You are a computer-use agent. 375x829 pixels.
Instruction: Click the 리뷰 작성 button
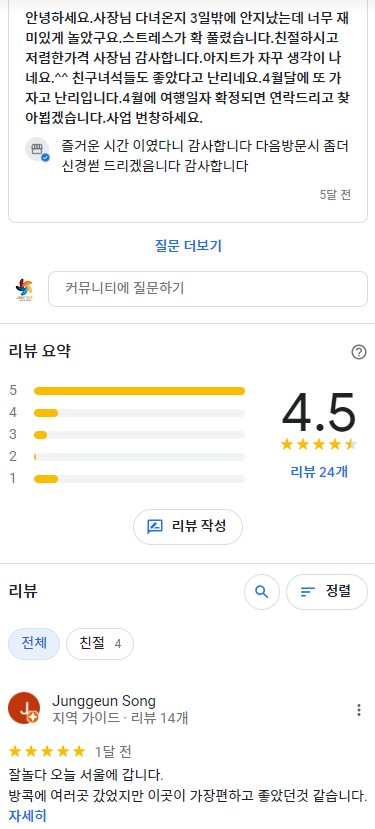[188, 527]
